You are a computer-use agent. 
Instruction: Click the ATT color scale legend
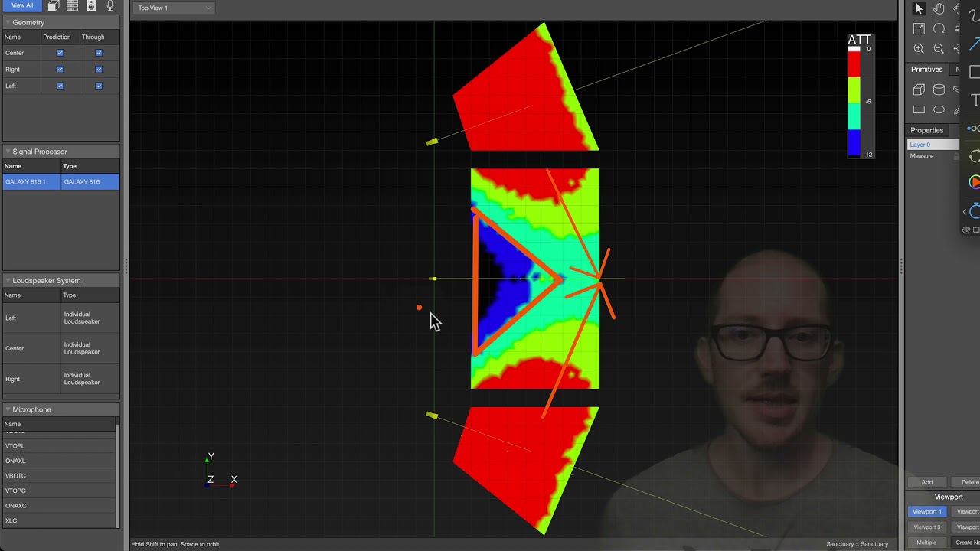click(860, 96)
